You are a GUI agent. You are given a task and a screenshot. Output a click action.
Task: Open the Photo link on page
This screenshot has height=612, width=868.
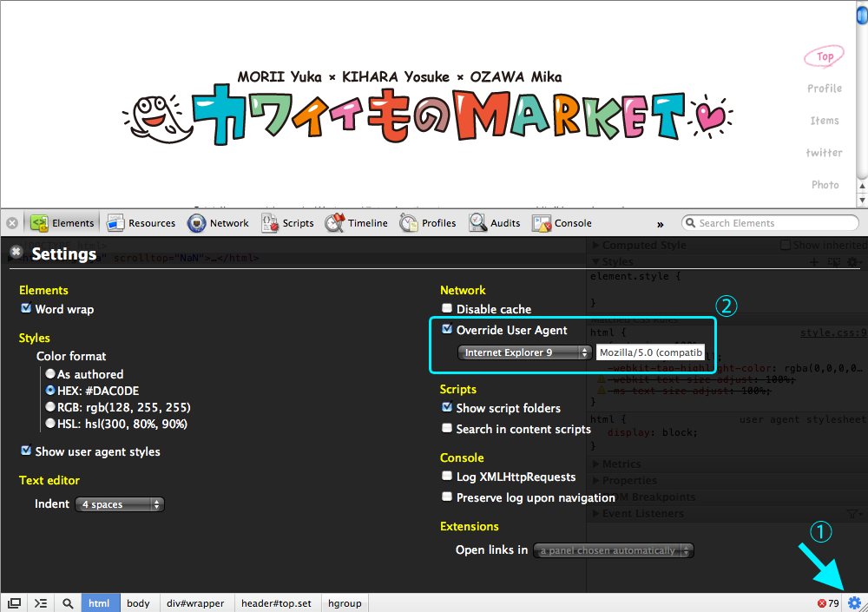click(x=825, y=185)
